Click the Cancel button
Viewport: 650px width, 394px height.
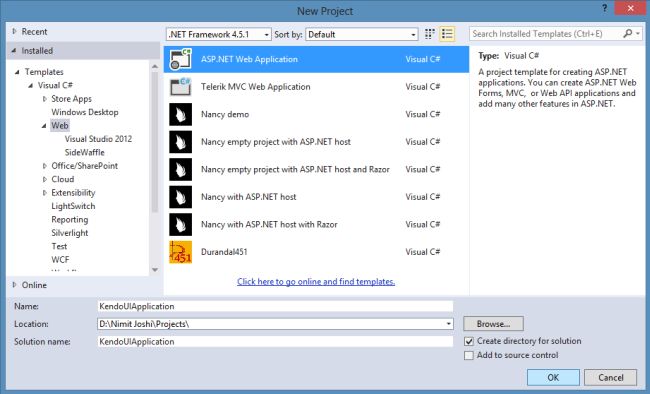click(x=611, y=377)
